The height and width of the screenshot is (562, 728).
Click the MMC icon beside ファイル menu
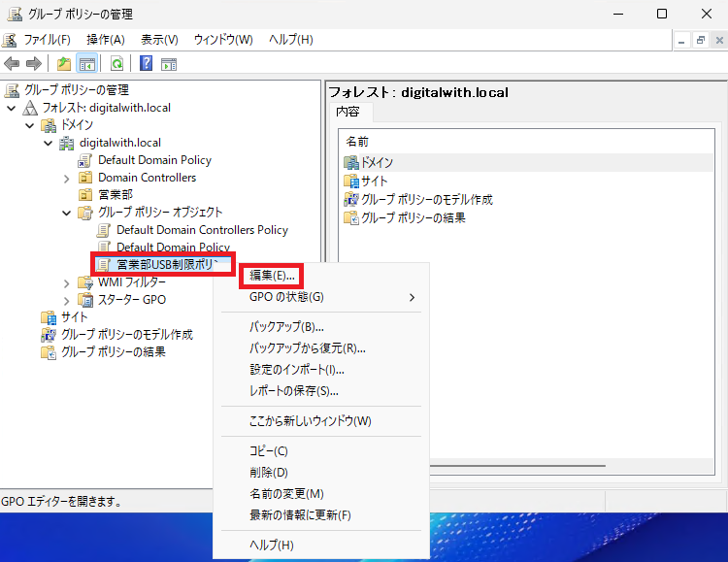[10, 40]
